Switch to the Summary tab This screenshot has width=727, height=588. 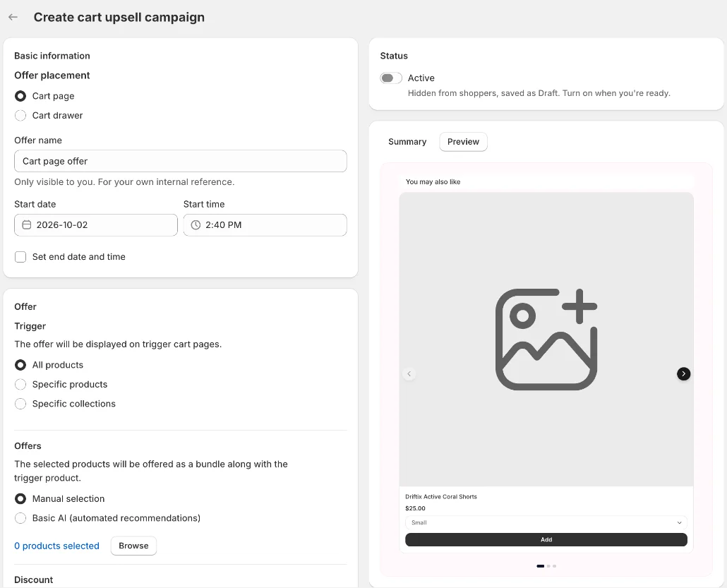click(x=407, y=142)
